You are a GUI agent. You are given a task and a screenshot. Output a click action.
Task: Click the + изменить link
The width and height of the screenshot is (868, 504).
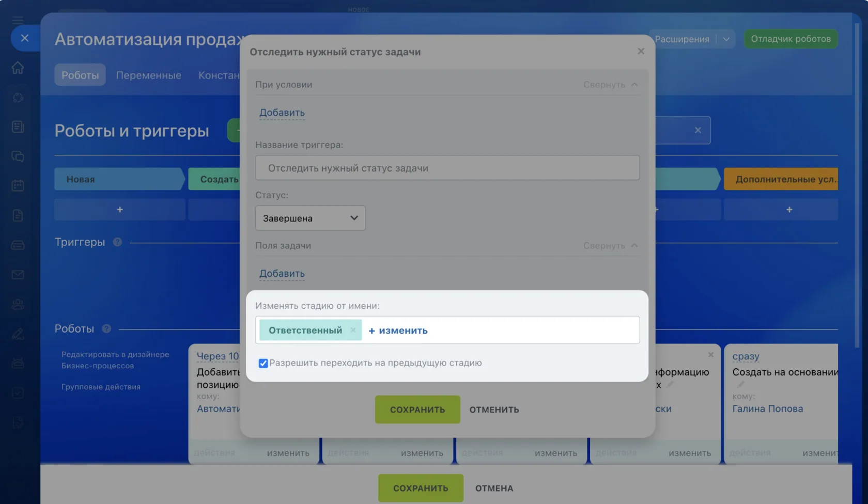(x=398, y=330)
